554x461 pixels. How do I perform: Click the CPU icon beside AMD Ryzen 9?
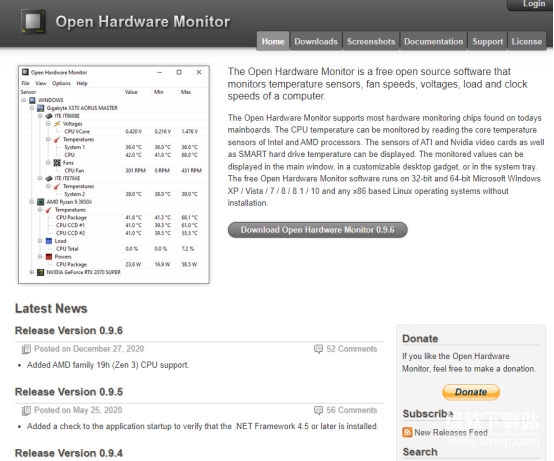click(41, 202)
